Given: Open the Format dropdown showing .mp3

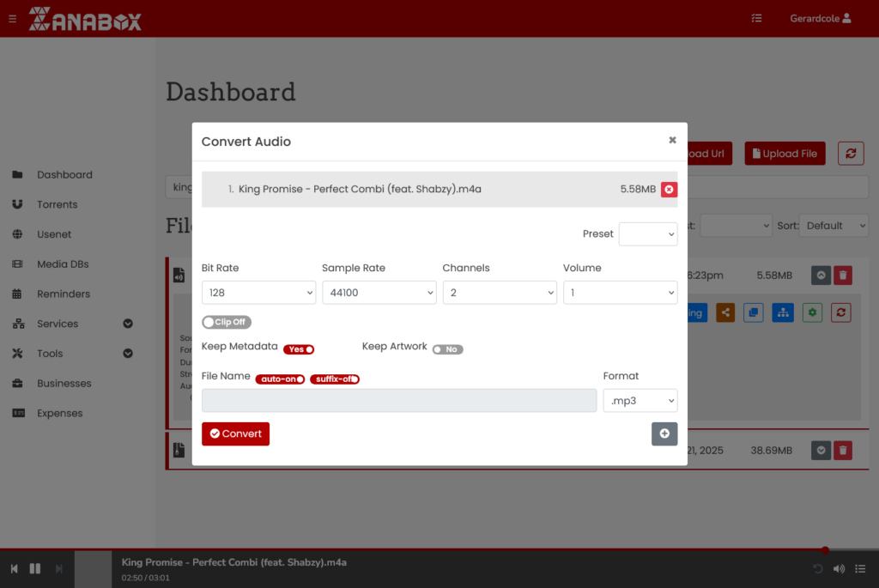Looking at the screenshot, I should (640, 401).
